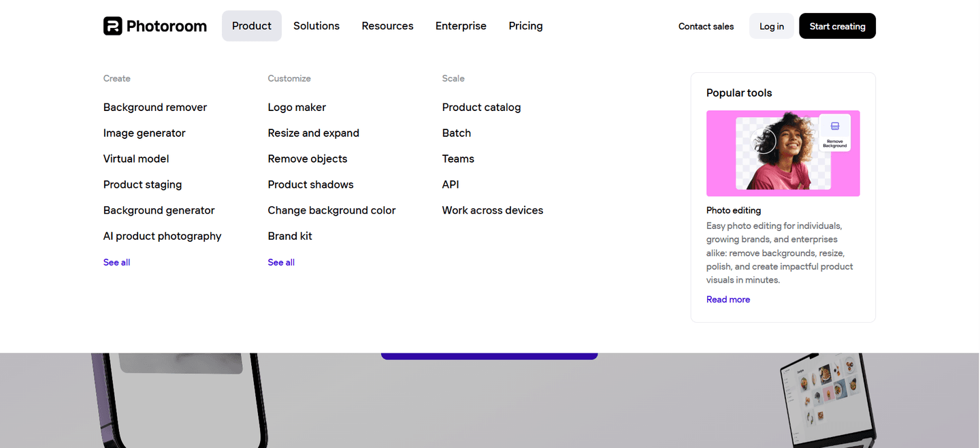This screenshot has width=980, height=448.
Task: Open Product staging page
Action: point(142,185)
